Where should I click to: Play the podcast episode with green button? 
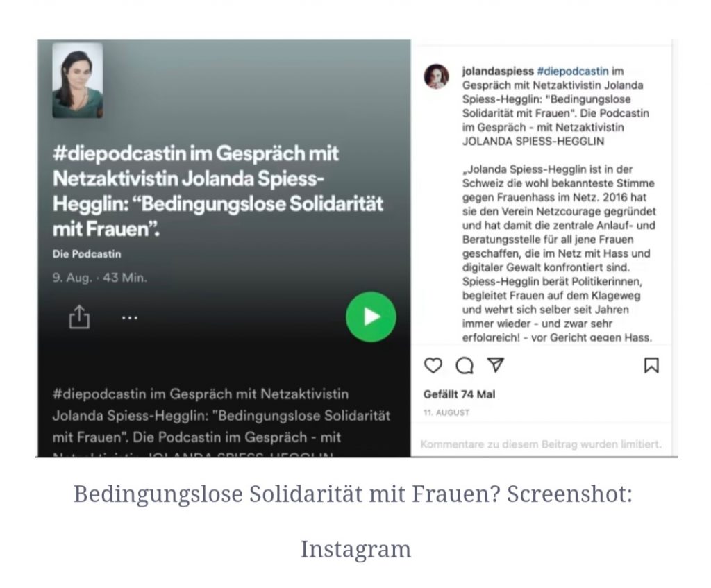(371, 317)
